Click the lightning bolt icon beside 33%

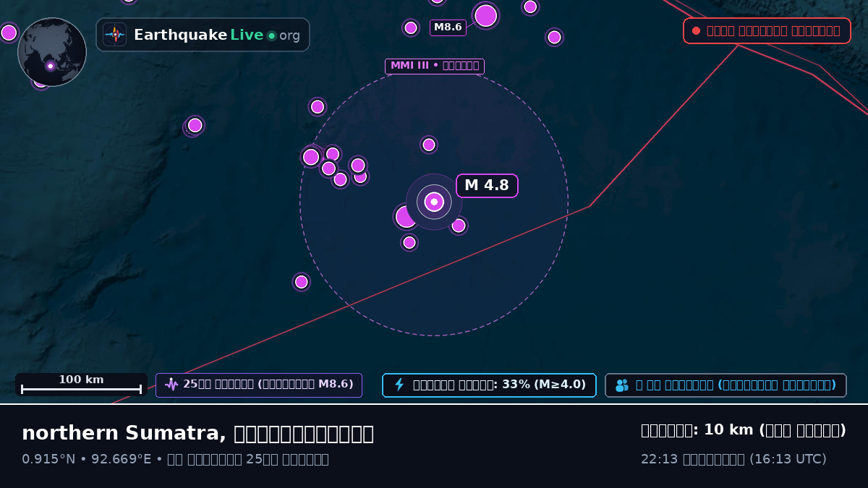tap(399, 385)
